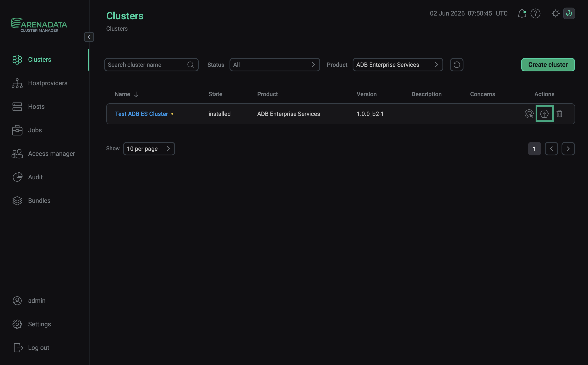Open the help question mark icon
The width and height of the screenshot is (588, 365).
(535, 13)
